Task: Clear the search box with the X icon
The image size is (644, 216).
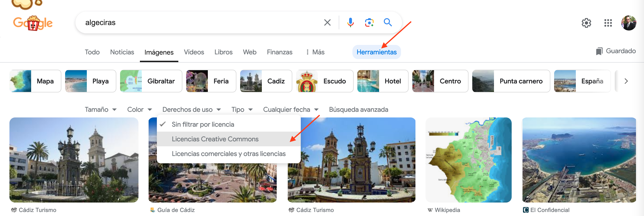Action: click(x=327, y=22)
